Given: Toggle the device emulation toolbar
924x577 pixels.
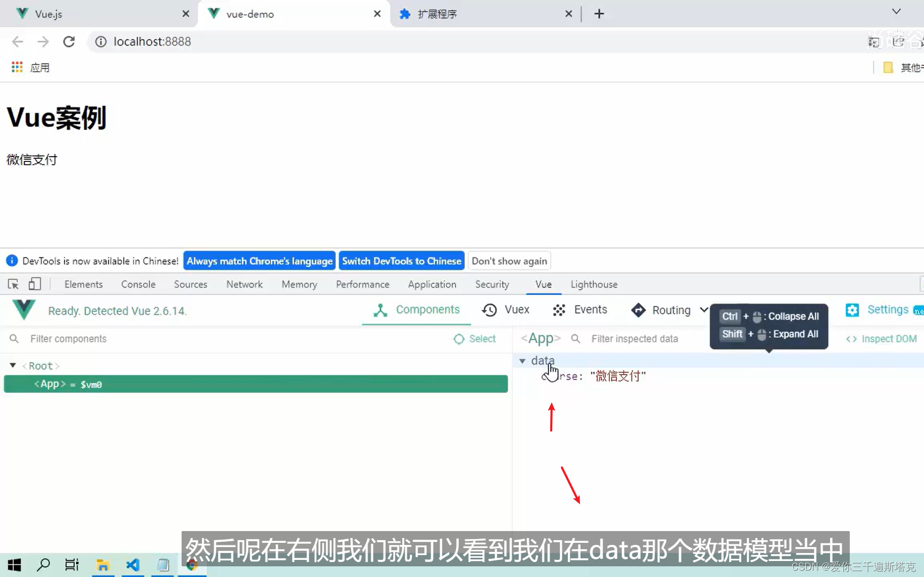Looking at the screenshot, I should pos(34,284).
